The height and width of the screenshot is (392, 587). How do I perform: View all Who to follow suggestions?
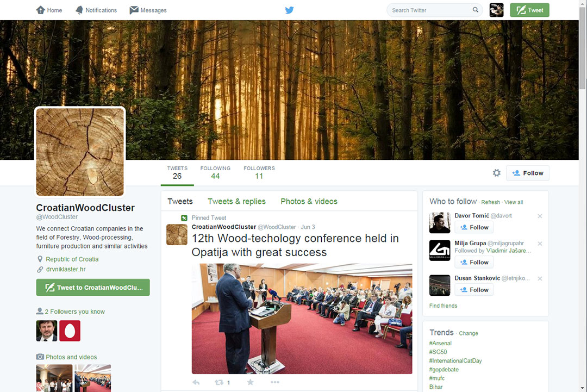pos(514,202)
